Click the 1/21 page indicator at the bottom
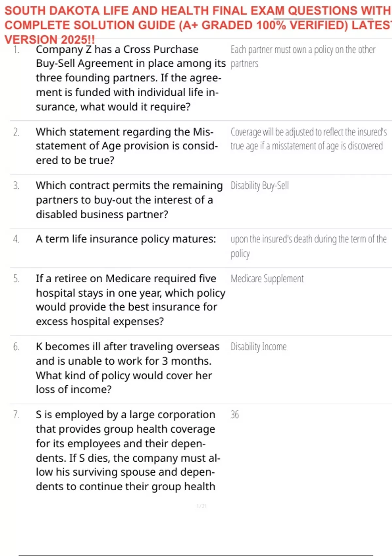This screenshot has height=556, width=392. (x=201, y=506)
